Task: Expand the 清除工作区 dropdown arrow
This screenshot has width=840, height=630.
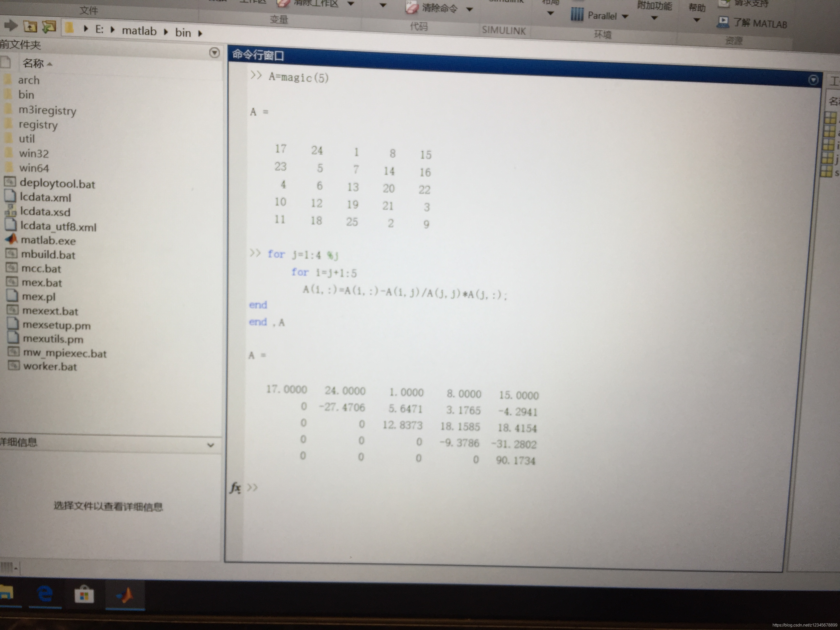Action: [351, 4]
